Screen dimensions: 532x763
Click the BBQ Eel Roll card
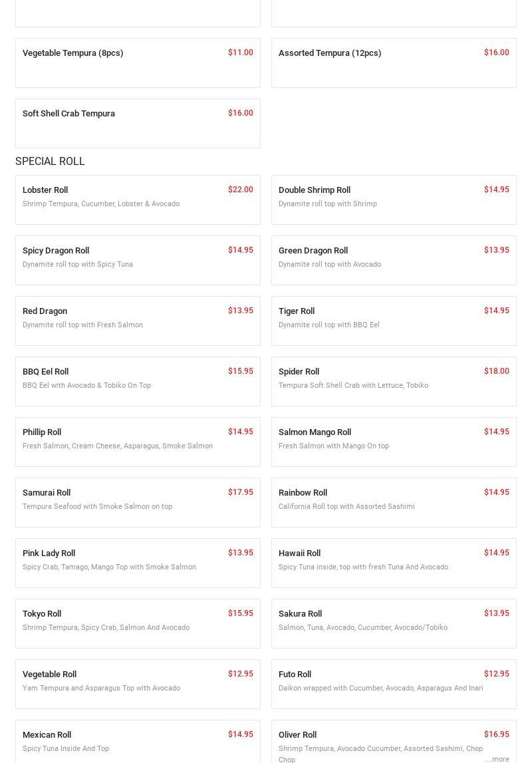[x=138, y=381]
